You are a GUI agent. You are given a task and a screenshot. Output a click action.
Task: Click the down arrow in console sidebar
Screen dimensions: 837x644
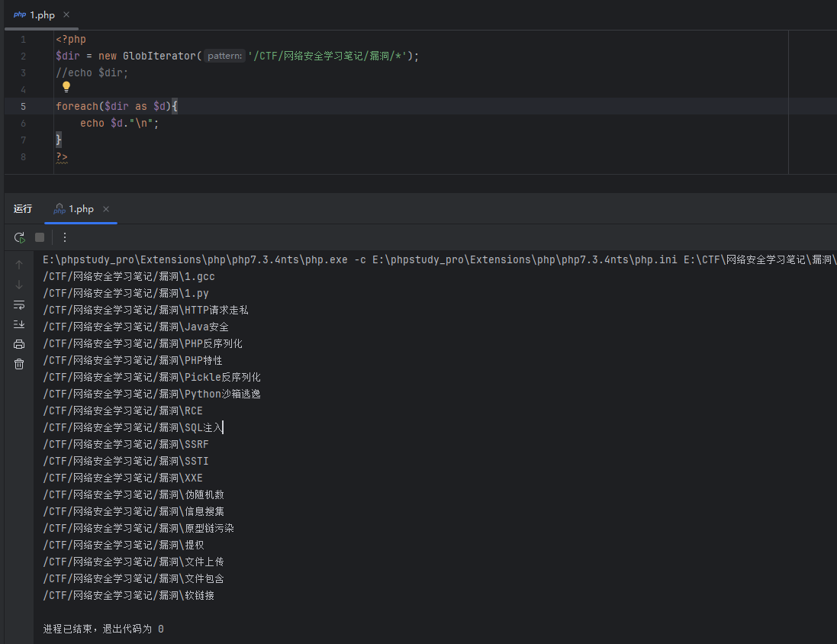(19, 285)
